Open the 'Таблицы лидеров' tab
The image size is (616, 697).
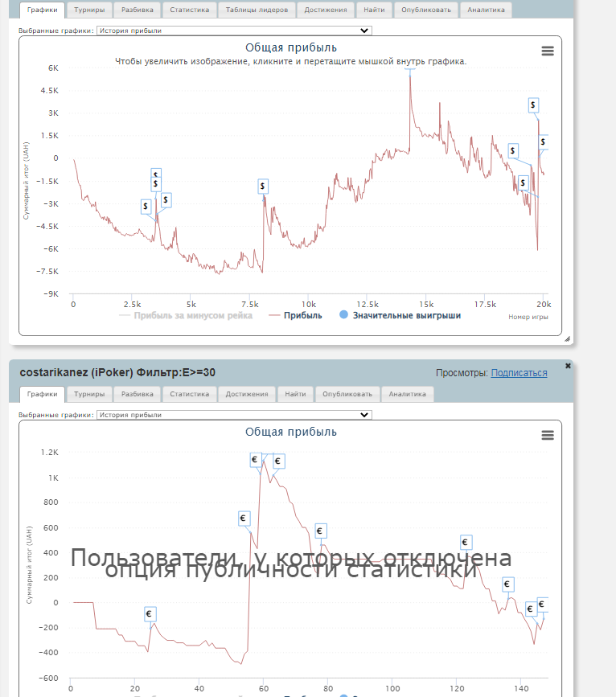tap(257, 10)
